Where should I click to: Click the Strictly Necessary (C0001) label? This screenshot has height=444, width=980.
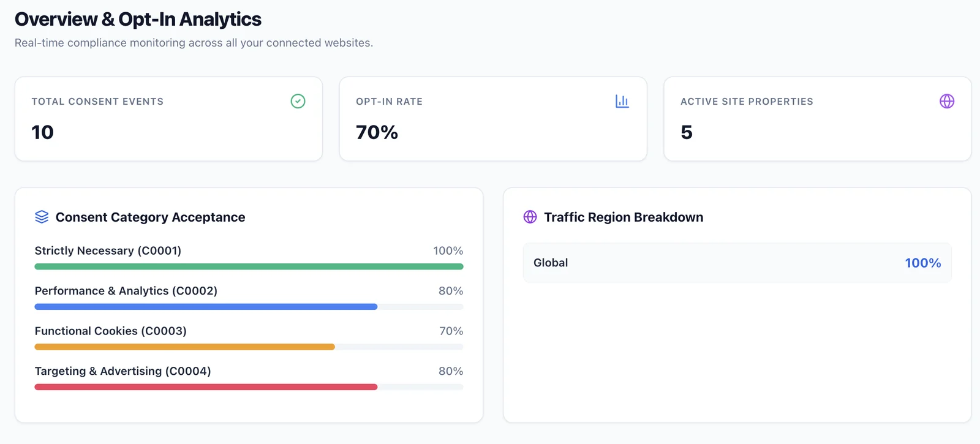coord(108,250)
